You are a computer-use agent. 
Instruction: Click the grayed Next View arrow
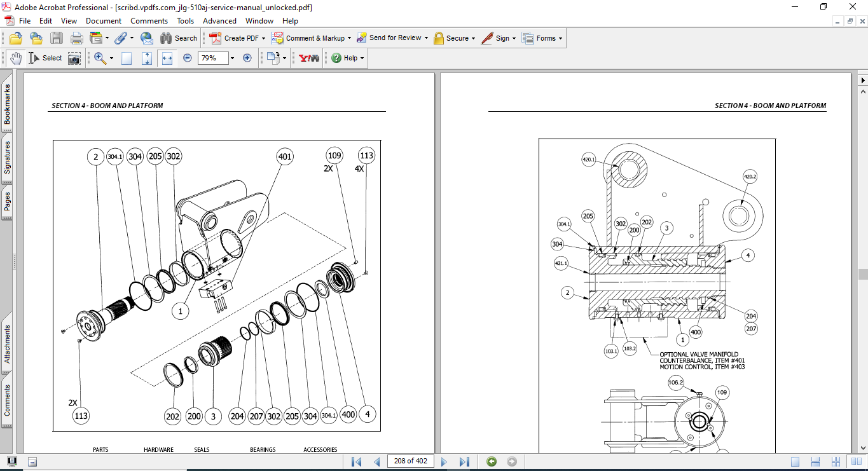coord(512,461)
